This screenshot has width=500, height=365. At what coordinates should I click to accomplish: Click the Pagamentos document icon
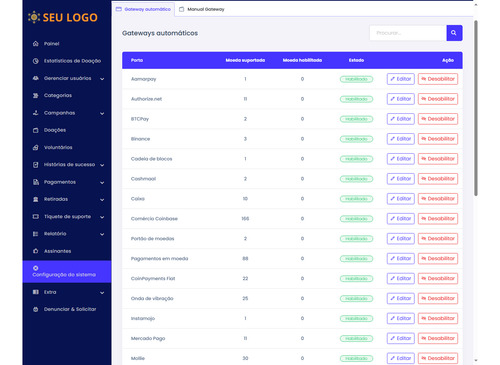tap(36, 182)
